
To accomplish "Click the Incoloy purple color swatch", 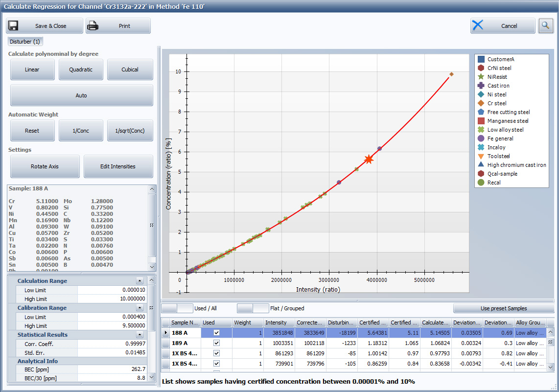I will 482,147.
